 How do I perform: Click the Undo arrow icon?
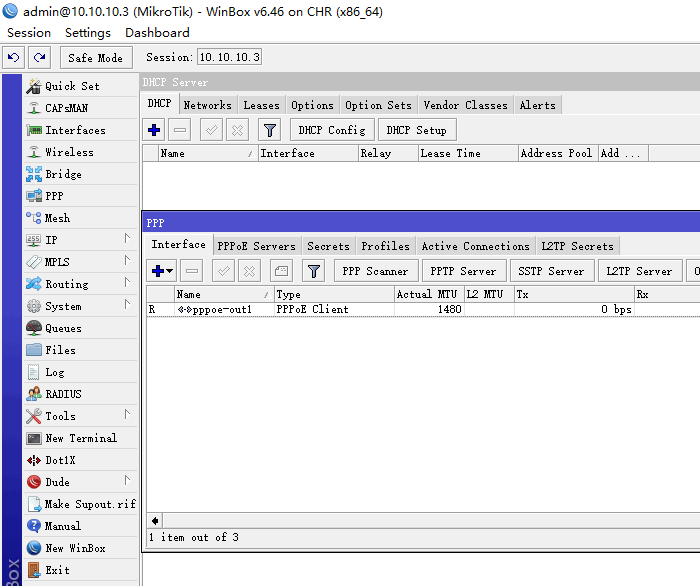(x=13, y=58)
